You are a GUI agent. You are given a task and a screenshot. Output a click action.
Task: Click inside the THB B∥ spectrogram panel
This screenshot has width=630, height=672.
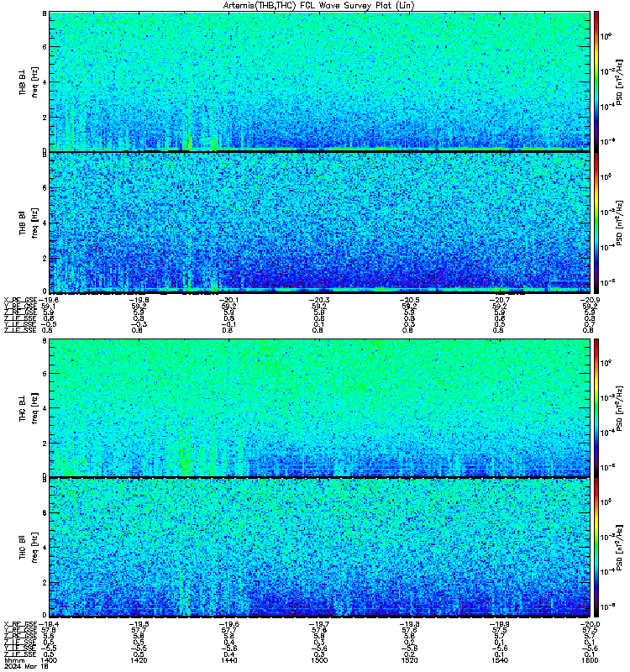(319, 223)
